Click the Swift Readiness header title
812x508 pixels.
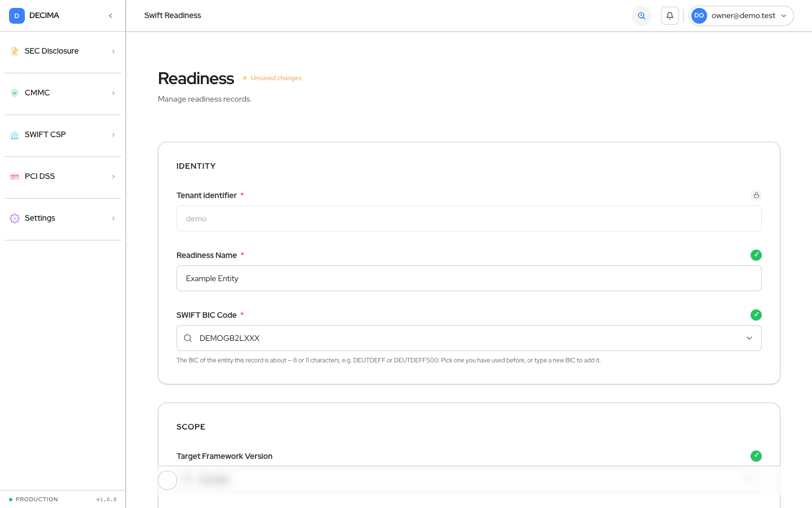point(173,16)
